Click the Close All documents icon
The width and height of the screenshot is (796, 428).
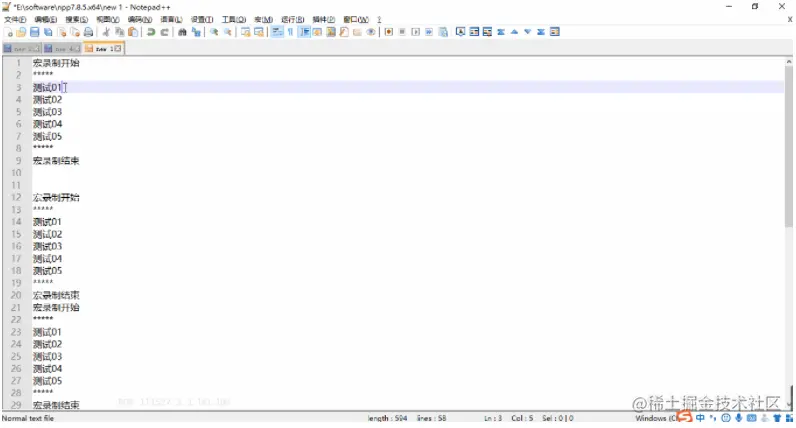(75, 32)
